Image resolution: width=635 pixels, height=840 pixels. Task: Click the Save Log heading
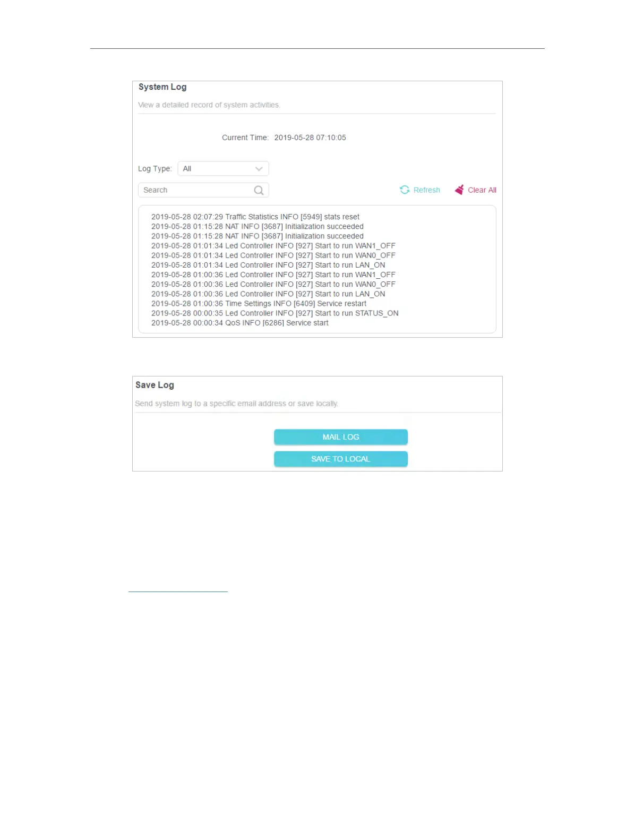pos(155,385)
